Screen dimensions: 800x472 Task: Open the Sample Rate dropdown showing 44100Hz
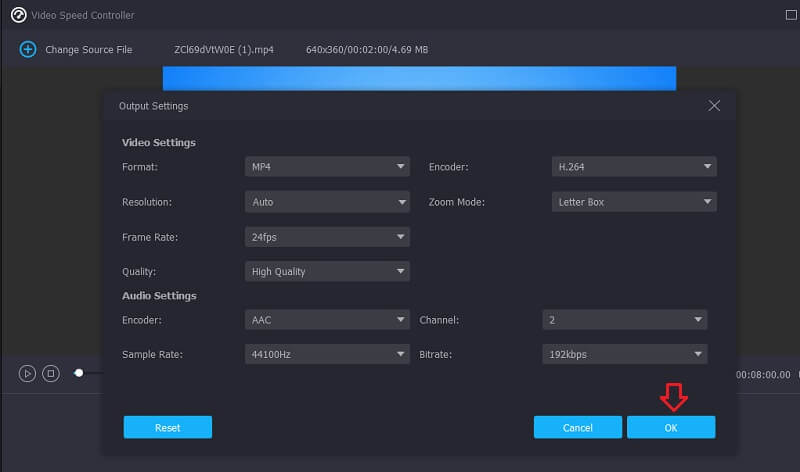[327, 354]
